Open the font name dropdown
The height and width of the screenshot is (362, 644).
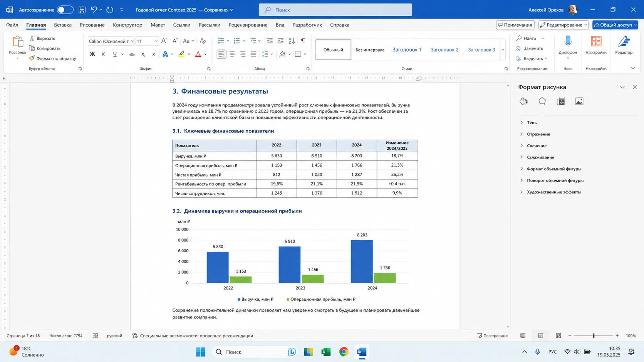coord(132,41)
